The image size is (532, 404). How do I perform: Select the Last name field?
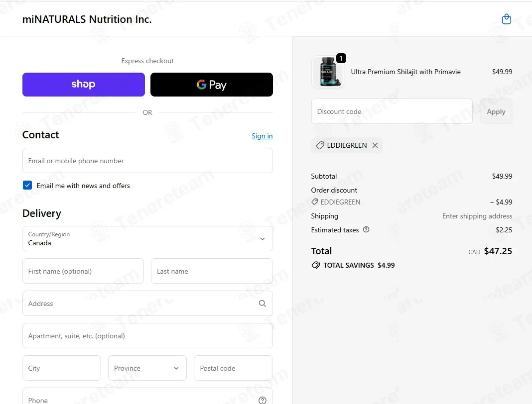click(212, 271)
